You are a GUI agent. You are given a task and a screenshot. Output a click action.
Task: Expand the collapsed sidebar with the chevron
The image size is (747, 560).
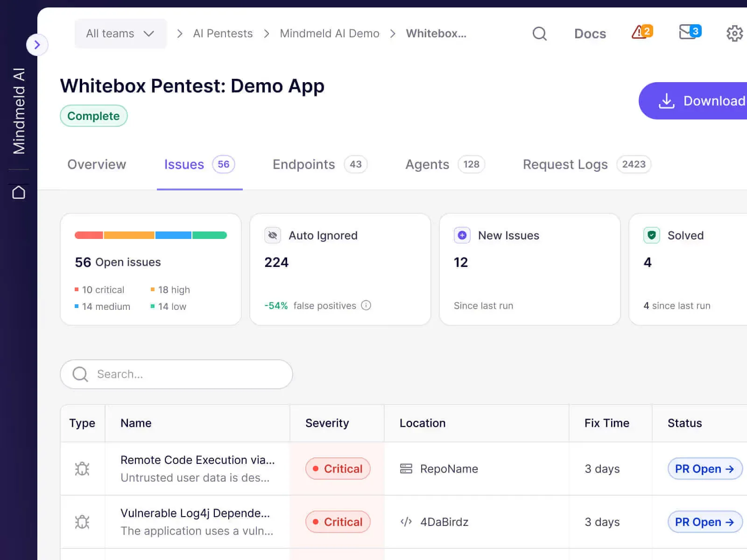[37, 45]
